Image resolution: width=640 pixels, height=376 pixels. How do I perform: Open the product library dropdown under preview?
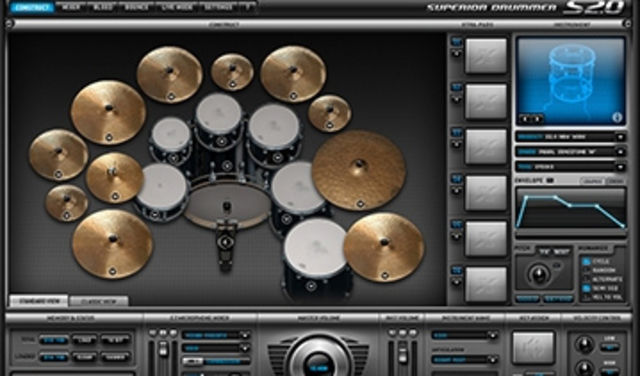(570, 137)
